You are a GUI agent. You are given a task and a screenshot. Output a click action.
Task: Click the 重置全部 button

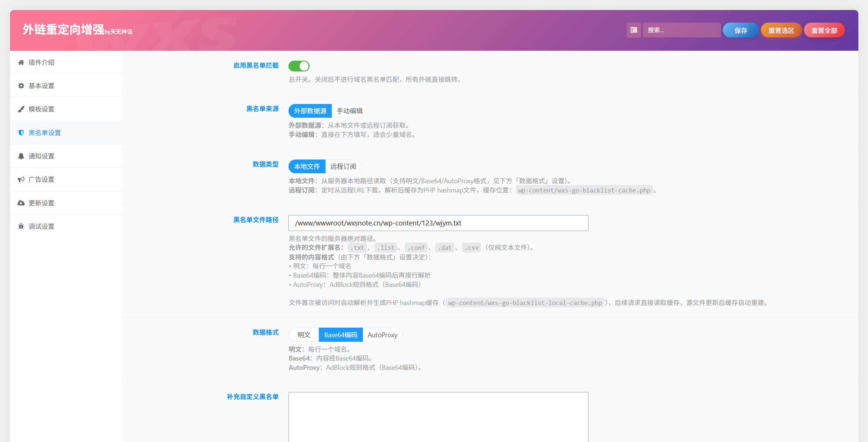(x=824, y=30)
